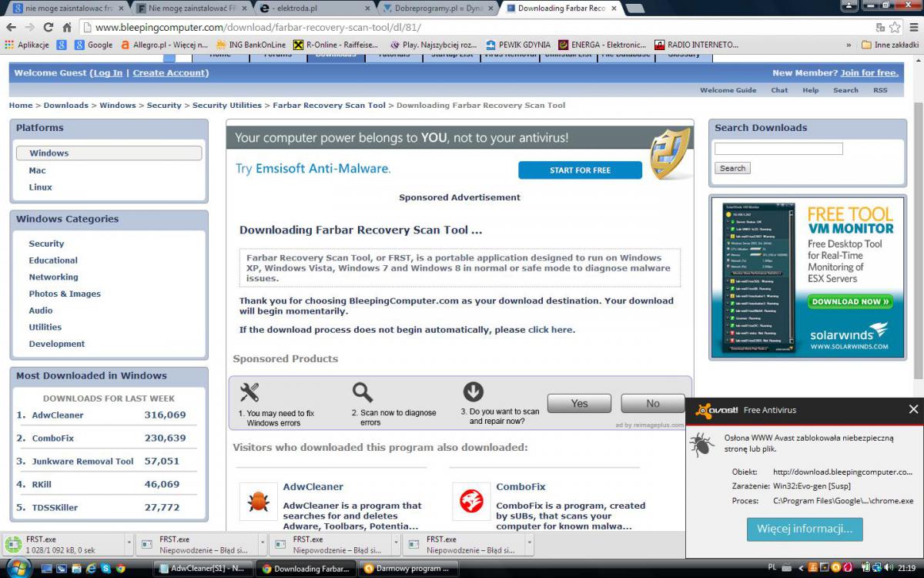Click the browser forward arrow
Image resolution: width=924 pixels, height=578 pixels.
(x=30, y=27)
